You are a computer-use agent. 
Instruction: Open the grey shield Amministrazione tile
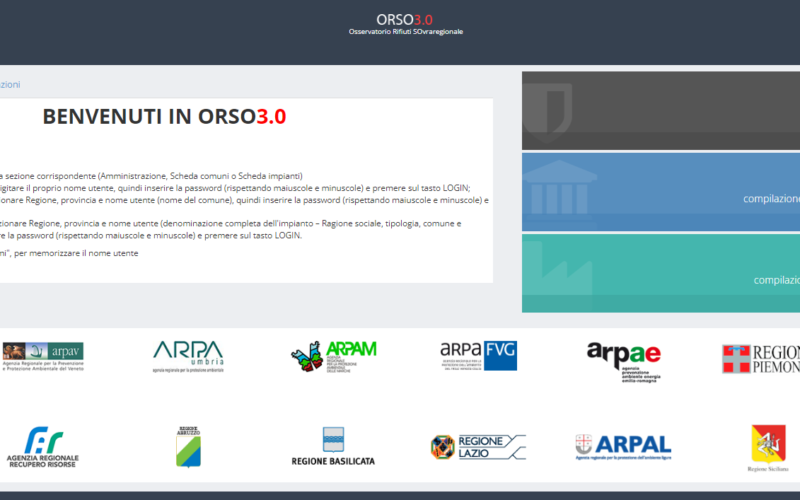coord(661,111)
